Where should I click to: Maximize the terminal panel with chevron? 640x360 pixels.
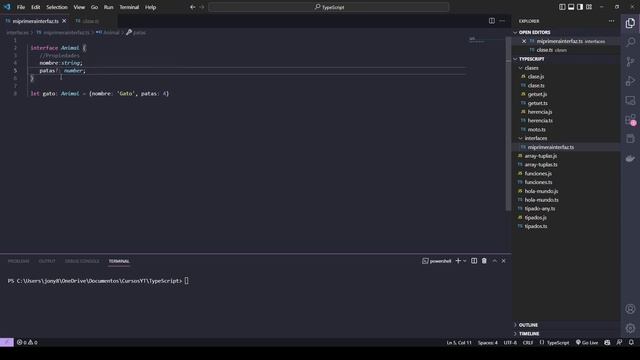495,261
